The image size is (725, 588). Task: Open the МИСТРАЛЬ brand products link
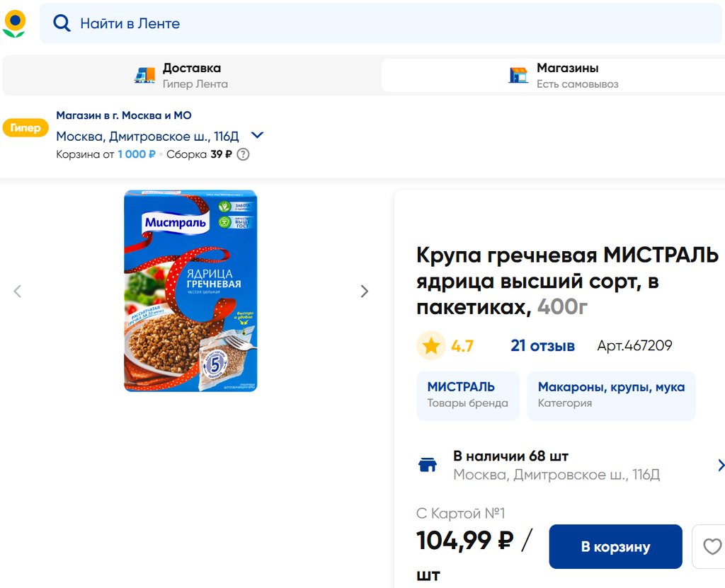click(x=467, y=395)
